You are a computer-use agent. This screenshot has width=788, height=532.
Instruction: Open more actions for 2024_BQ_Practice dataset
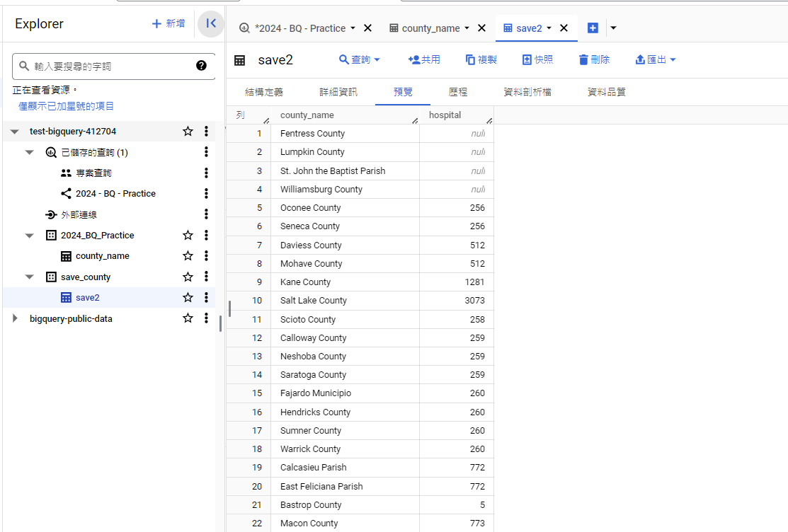click(206, 235)
